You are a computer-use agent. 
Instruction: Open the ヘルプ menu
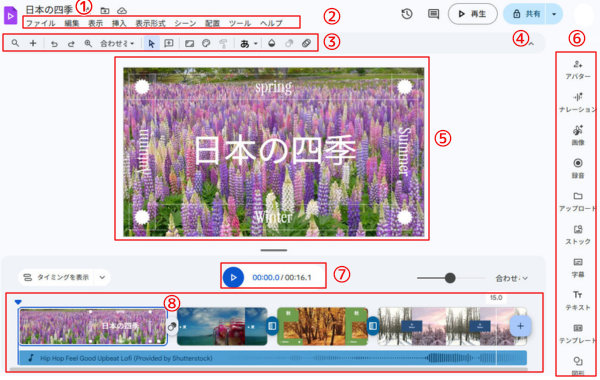click(x=271, y=23)
